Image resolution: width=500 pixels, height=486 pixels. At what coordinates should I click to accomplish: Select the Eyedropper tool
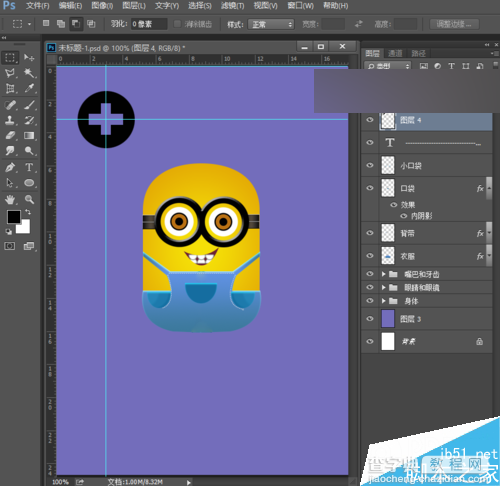pos(29,88)
